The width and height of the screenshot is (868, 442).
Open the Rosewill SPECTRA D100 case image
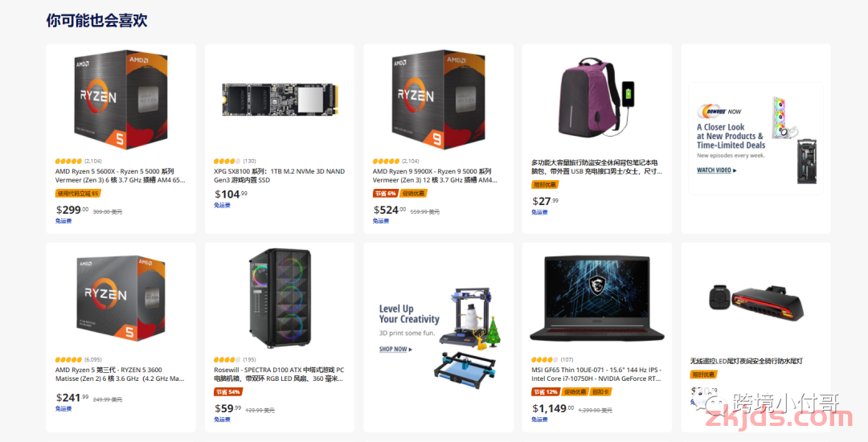click(280, 299)
